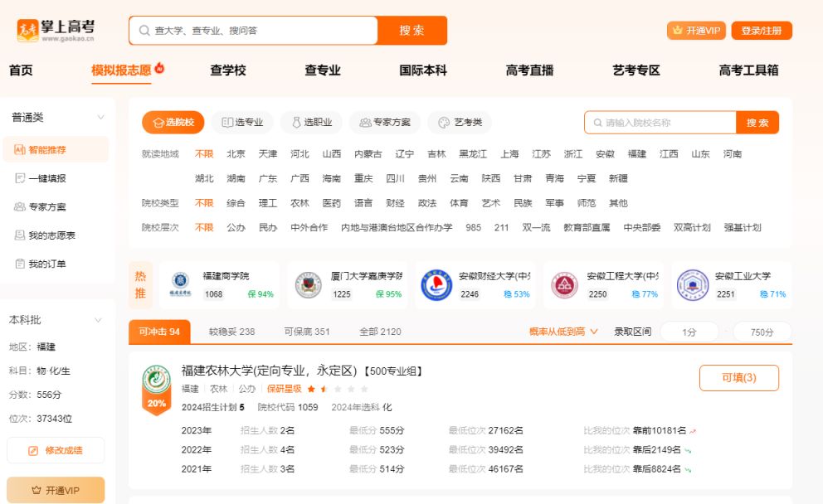Screen dimensions: 823x504
Task: Click the 安徽工程大学 logo in 热推
Action: 564,285
